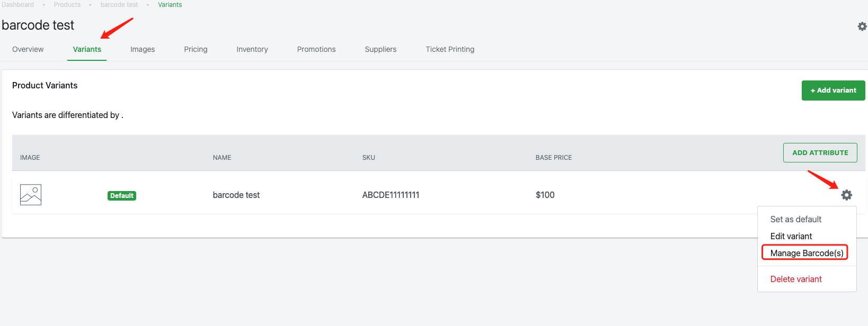868x326 pixels.
Task: Choose Edit variant in the dropdown
Action: click(x=791, y=236)
